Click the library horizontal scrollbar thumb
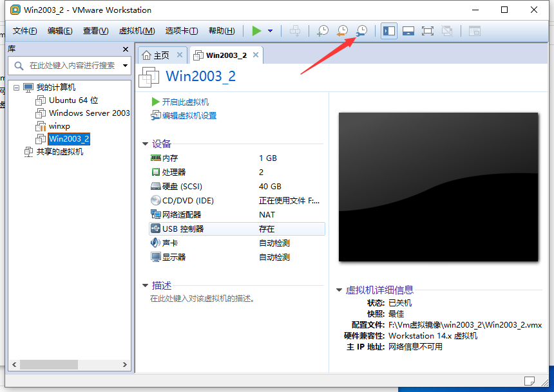554x392 pixels. (x=49, y=364)
